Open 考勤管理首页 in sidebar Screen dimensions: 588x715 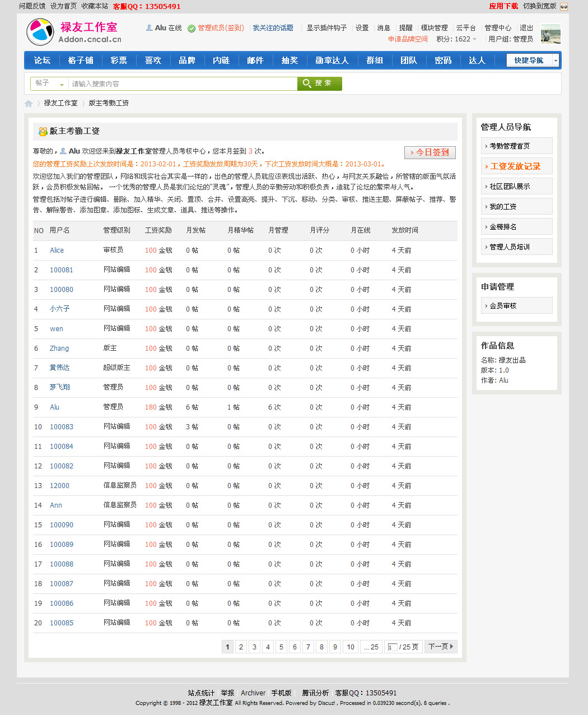[517, 146]
